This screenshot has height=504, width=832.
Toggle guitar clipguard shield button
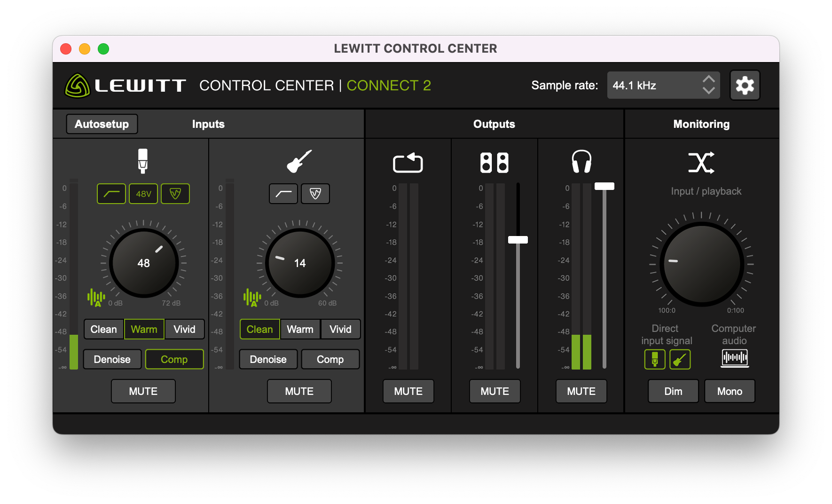tap(315, 194)
